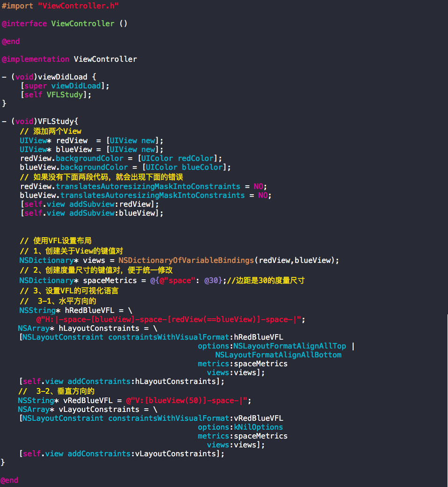Click the redView = [UIView new] line

click(x=92, y=141)
